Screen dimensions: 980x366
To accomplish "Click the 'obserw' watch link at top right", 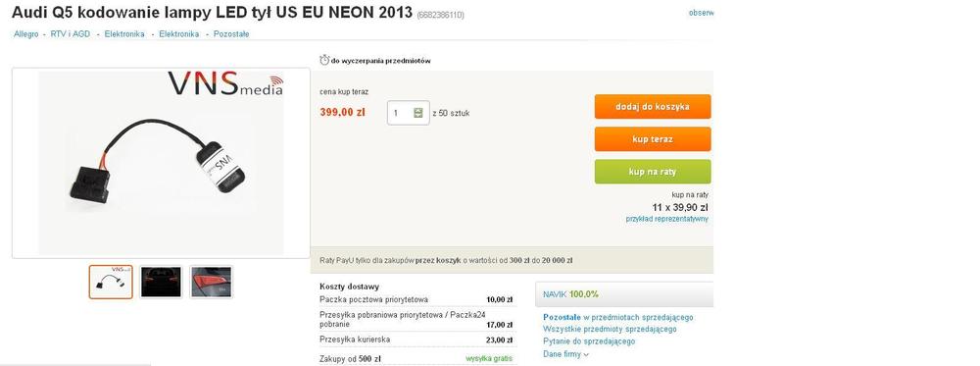I will pyautogui.click(x=702, y=13).
